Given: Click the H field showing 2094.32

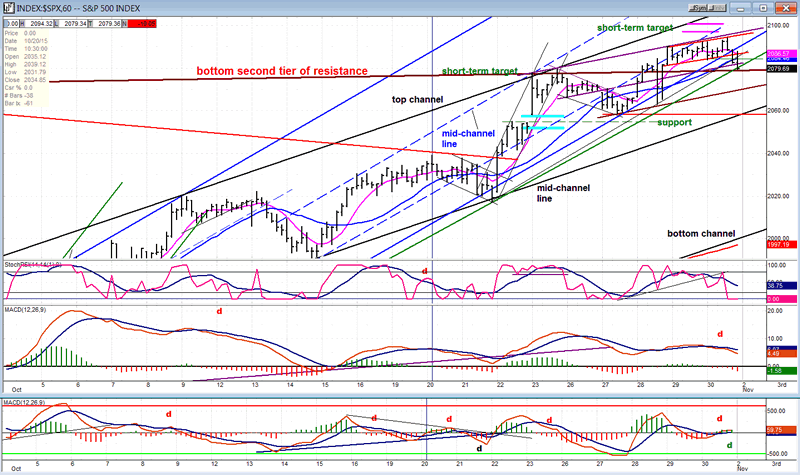Looking at the screenshot, I should click(37, 23).
